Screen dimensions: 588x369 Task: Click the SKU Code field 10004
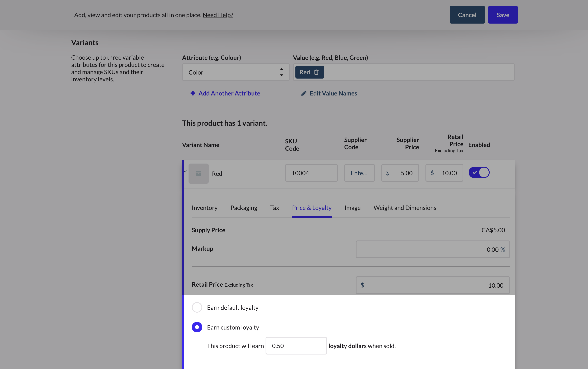[x=311, y=173]
